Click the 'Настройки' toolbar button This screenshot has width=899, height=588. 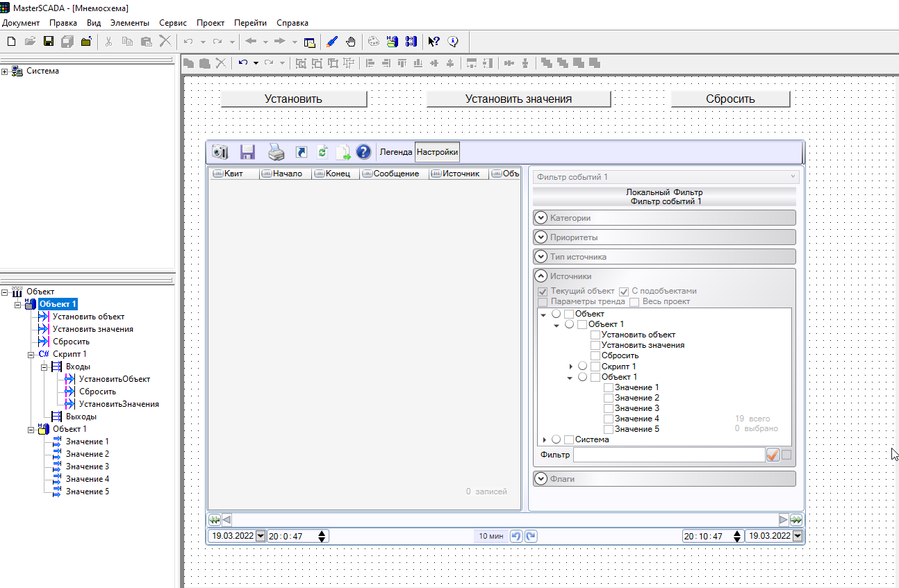[437, 152]
